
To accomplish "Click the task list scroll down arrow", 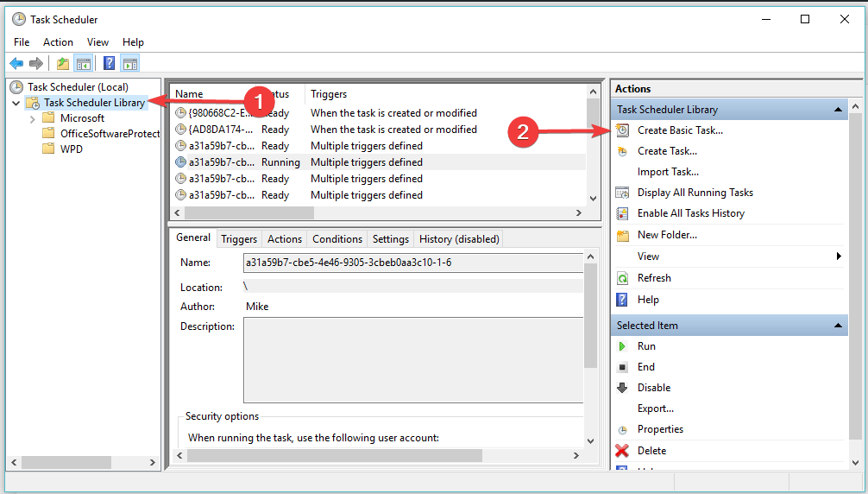I will click(x=593, y=199).
